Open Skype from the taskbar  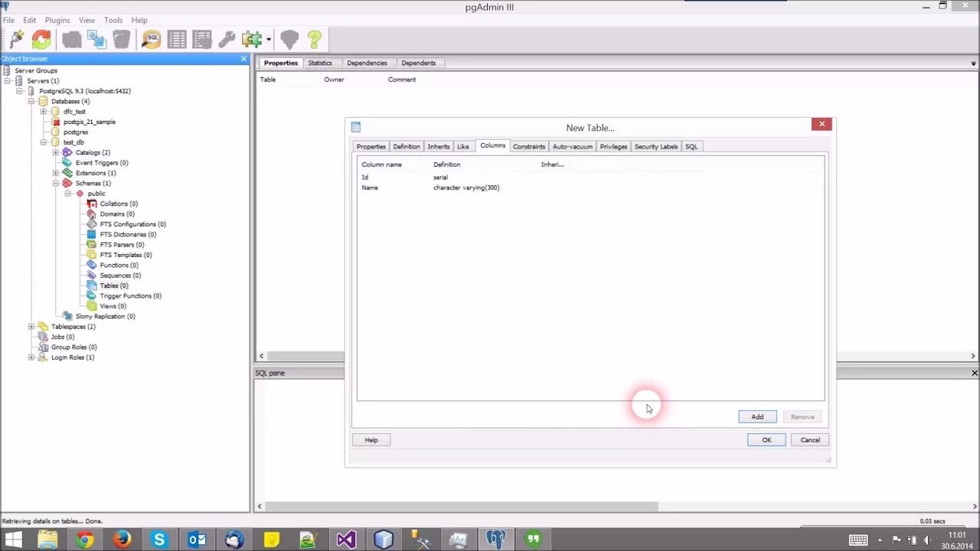pos(159,540)
